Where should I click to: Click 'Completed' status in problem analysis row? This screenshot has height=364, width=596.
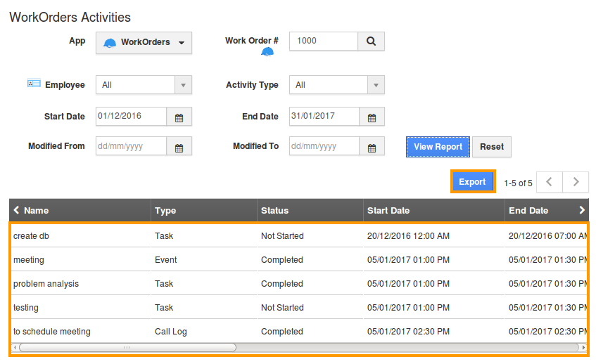coord(282,284)
